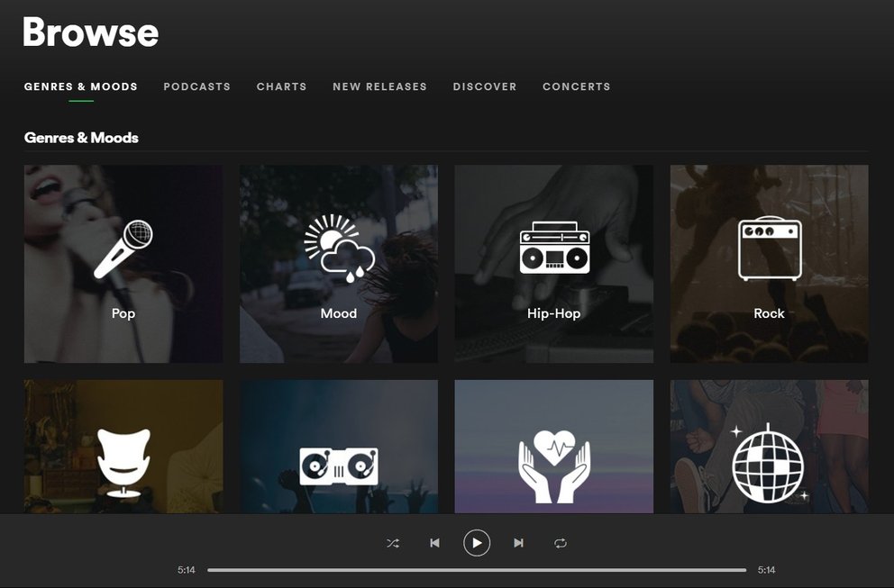Seek within the playback progress bar
The height and width of the screenshot is (588, 894).
[477, 570]
